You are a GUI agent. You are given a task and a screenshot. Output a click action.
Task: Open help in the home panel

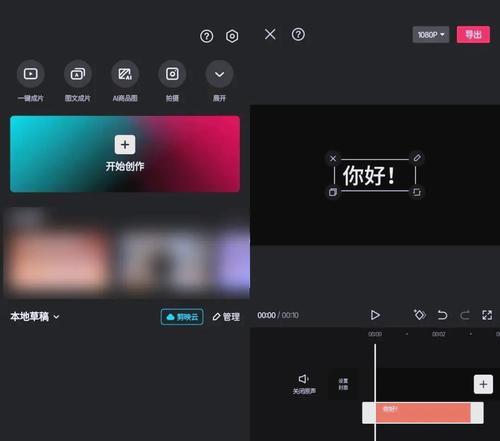207,36
